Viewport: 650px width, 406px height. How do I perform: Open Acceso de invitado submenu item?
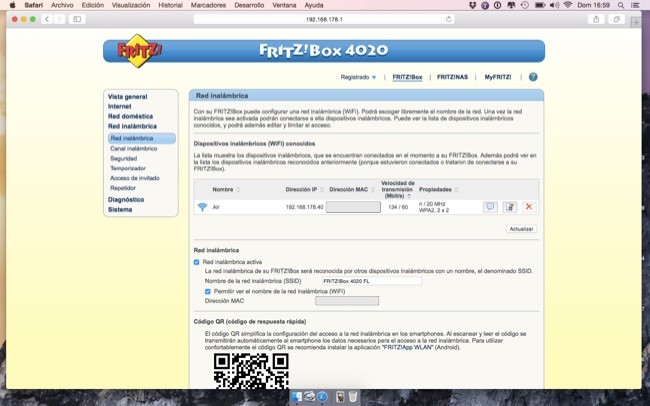point(135,178)
